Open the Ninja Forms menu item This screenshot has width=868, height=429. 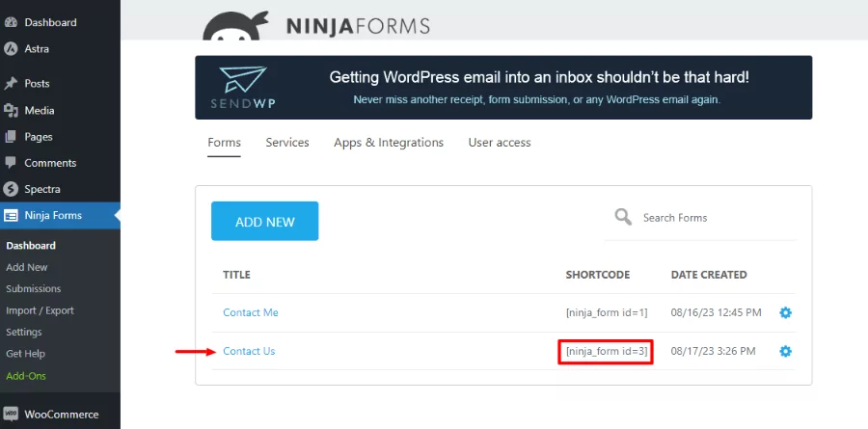coord(53,215)
